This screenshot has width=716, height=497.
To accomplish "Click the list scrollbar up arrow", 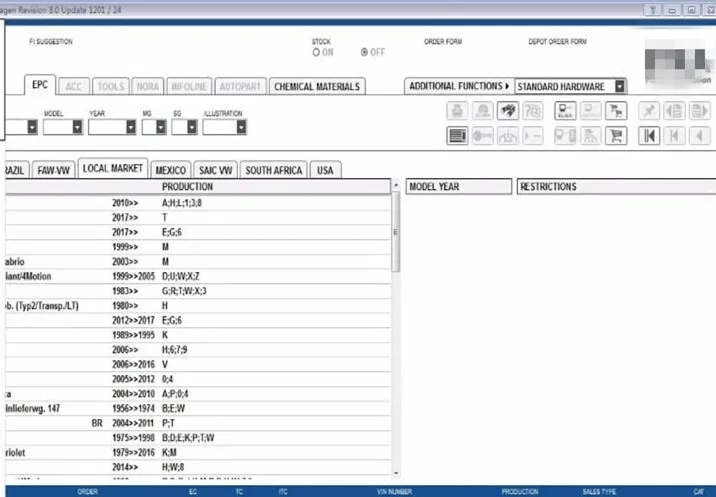I will [x=396, y=185].
